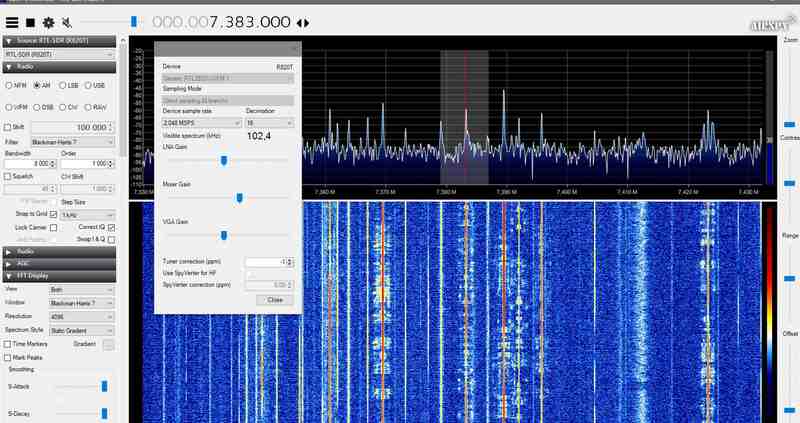
Task: Enable the Shift checkbox
Action: [7, 127]
